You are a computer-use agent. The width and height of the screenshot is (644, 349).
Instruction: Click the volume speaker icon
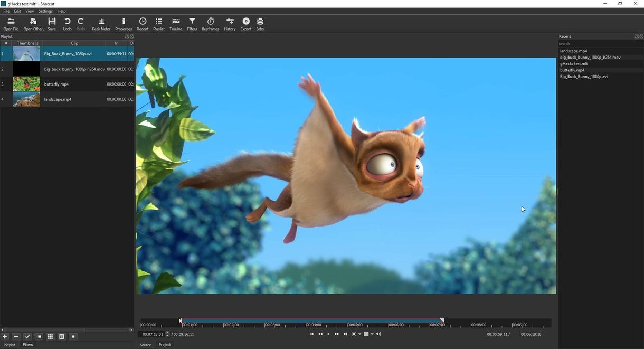point(378,334)
